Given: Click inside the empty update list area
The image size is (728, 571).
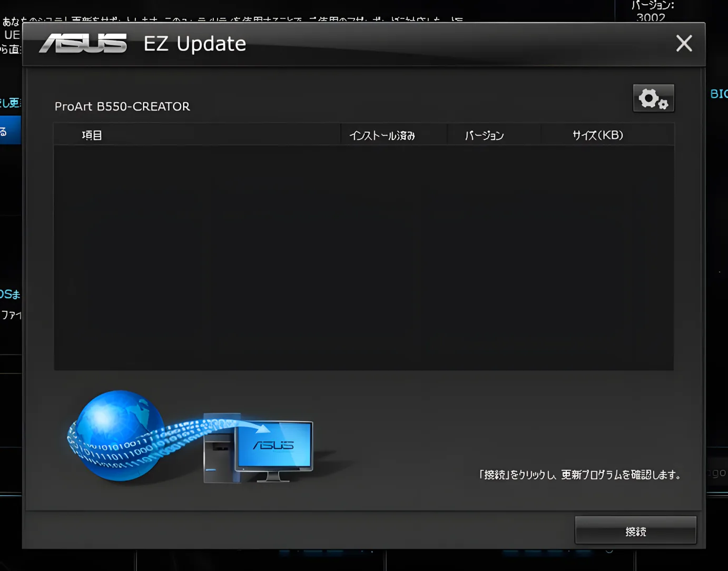Looking at the screenshot, I should pos(363,255).
